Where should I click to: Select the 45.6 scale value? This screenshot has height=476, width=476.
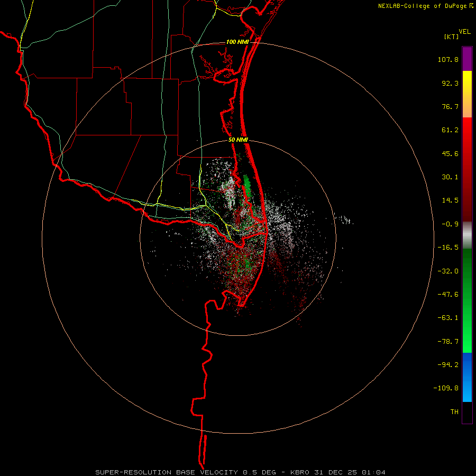click(x=450, y=153)
